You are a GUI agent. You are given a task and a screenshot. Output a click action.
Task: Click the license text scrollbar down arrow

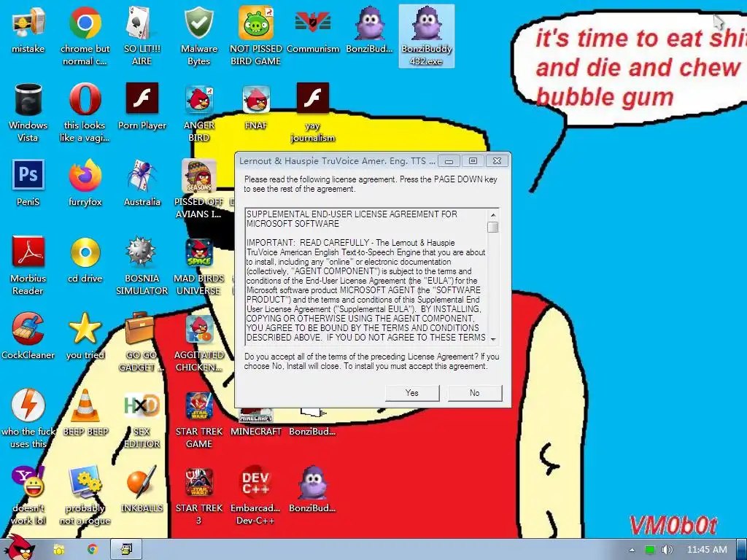(x=493, y=339)
